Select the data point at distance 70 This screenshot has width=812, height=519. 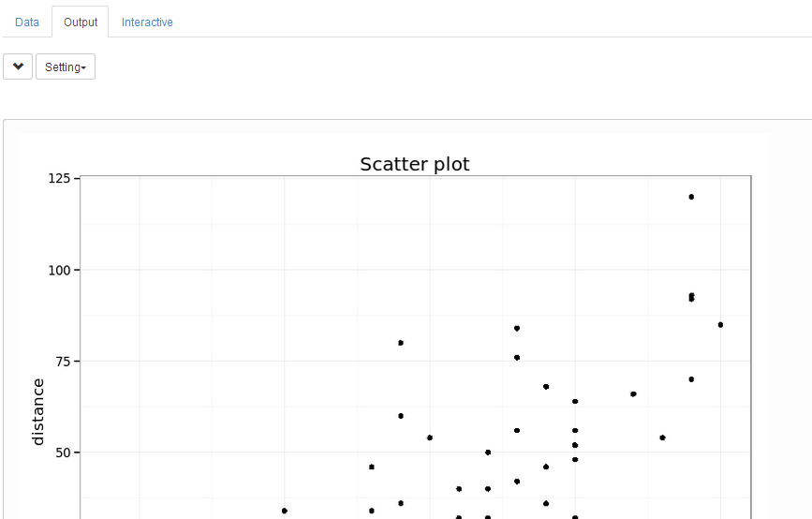691,379
